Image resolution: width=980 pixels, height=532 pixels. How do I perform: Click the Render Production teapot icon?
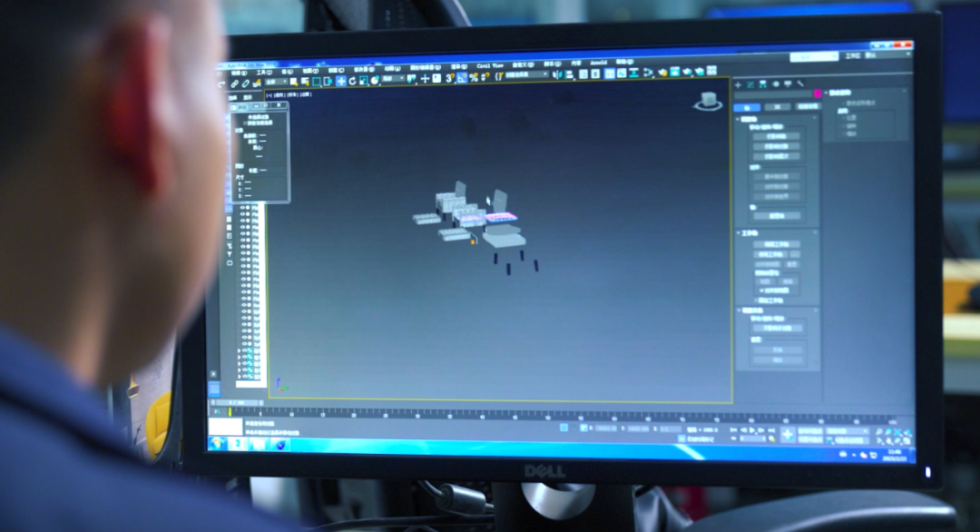(687, 72)
